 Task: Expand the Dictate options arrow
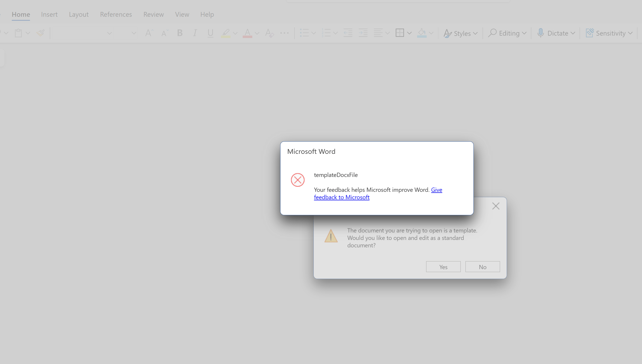pyautogui.click(x=573, y=33)
